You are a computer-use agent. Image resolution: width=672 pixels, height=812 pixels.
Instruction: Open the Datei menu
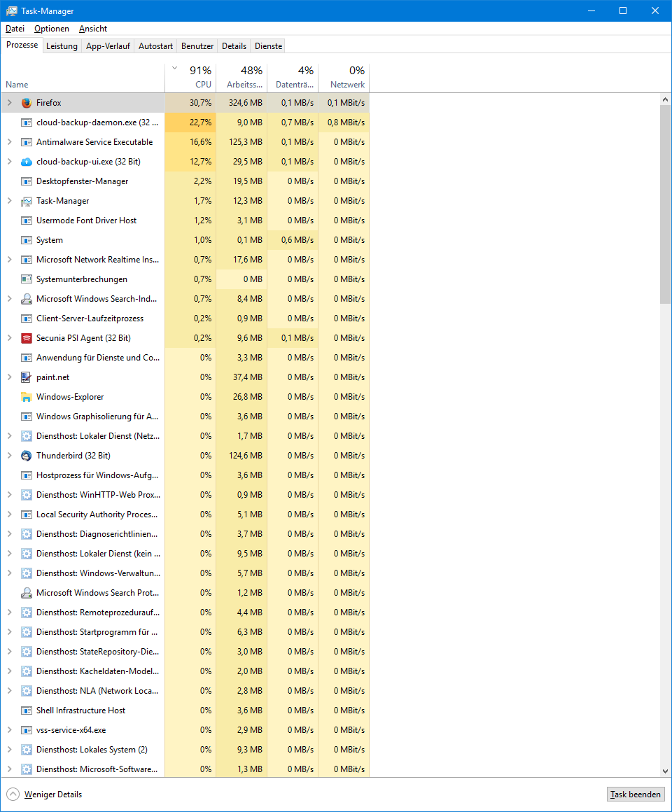(x=15, y=29)
